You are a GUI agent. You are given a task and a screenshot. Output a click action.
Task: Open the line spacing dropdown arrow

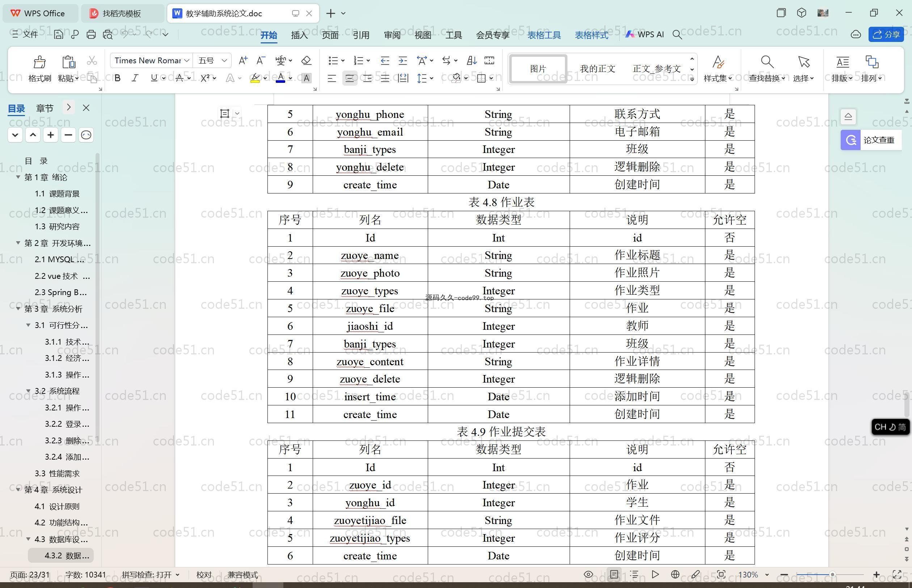click(x=432, y=78)
